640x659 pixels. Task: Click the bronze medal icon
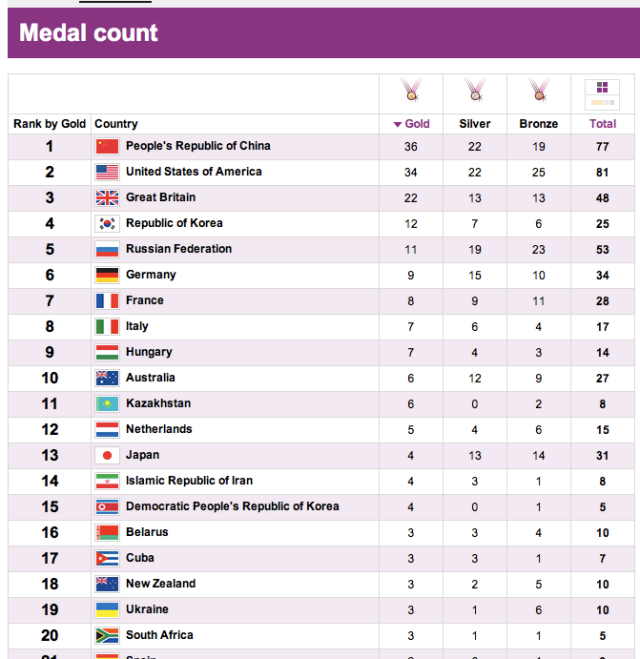(539, 92)
